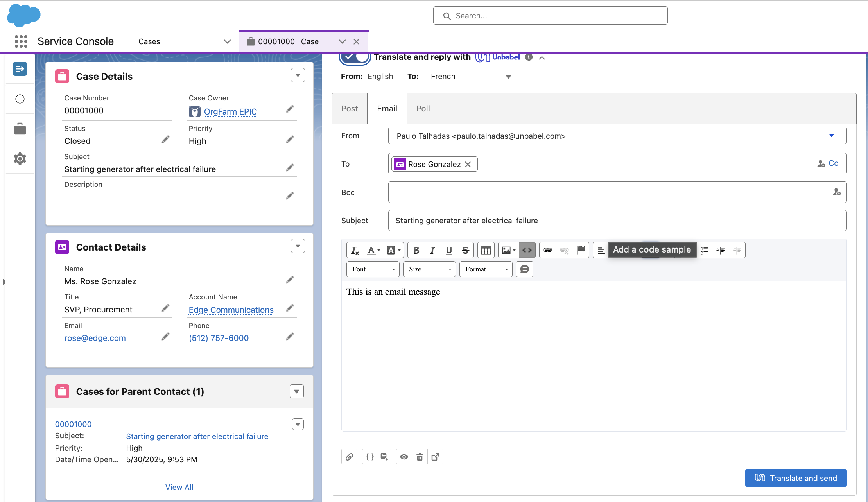Click the Translate and send button
868x502 pixels.
(x=796, y=478)
